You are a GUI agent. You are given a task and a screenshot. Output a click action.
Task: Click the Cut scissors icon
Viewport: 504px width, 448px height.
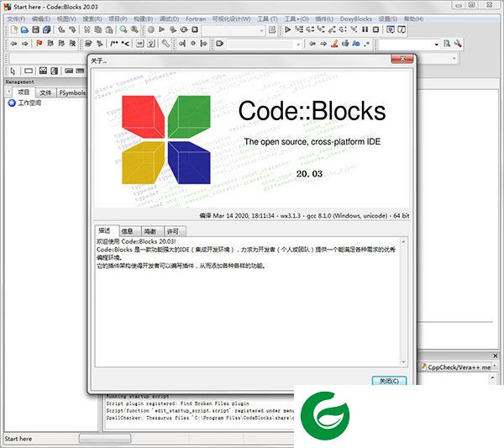[87, 30]
